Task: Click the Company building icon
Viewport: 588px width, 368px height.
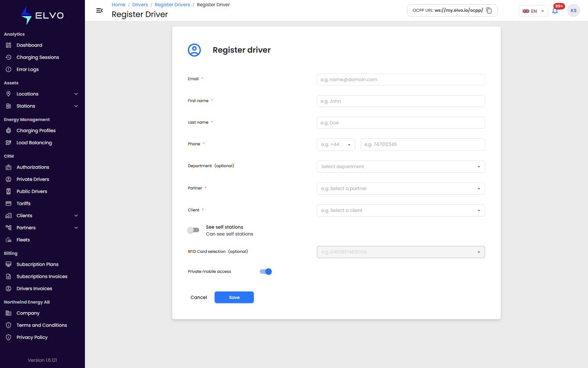Action: (x=8, y=313)
